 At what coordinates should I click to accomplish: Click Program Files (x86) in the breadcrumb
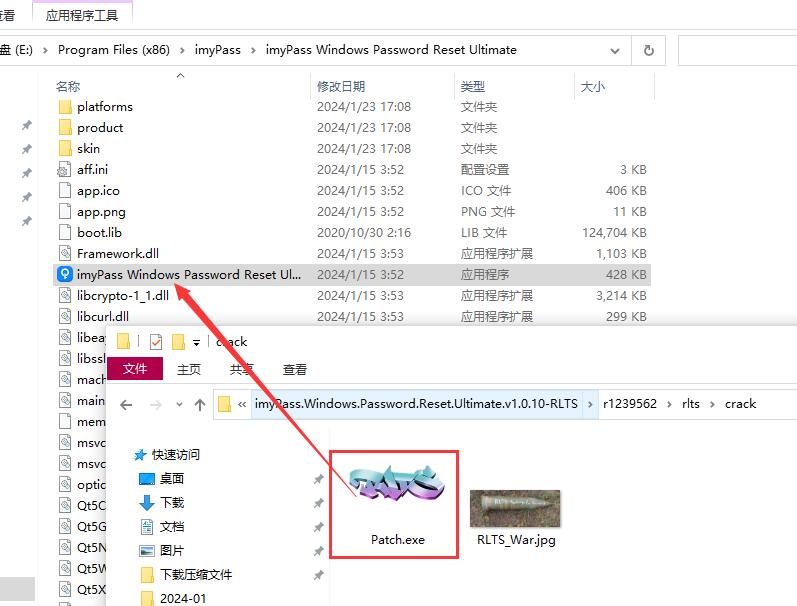[x=114, y=50]
